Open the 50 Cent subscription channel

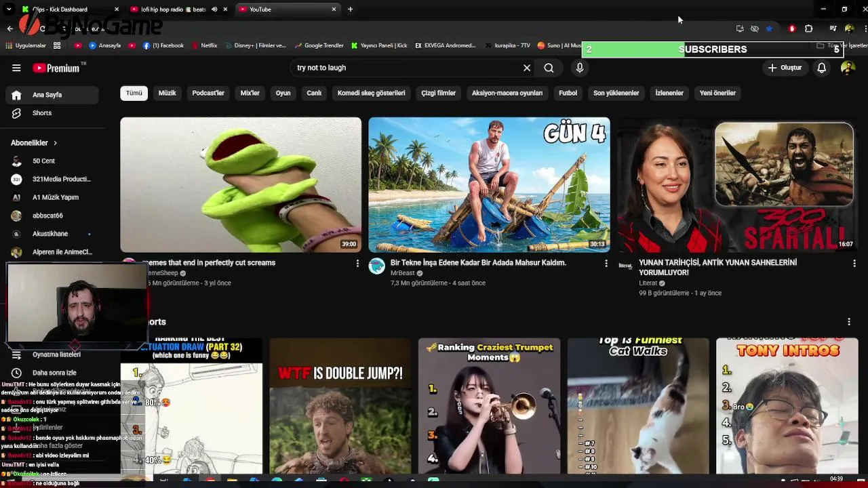tap(52, 161)
